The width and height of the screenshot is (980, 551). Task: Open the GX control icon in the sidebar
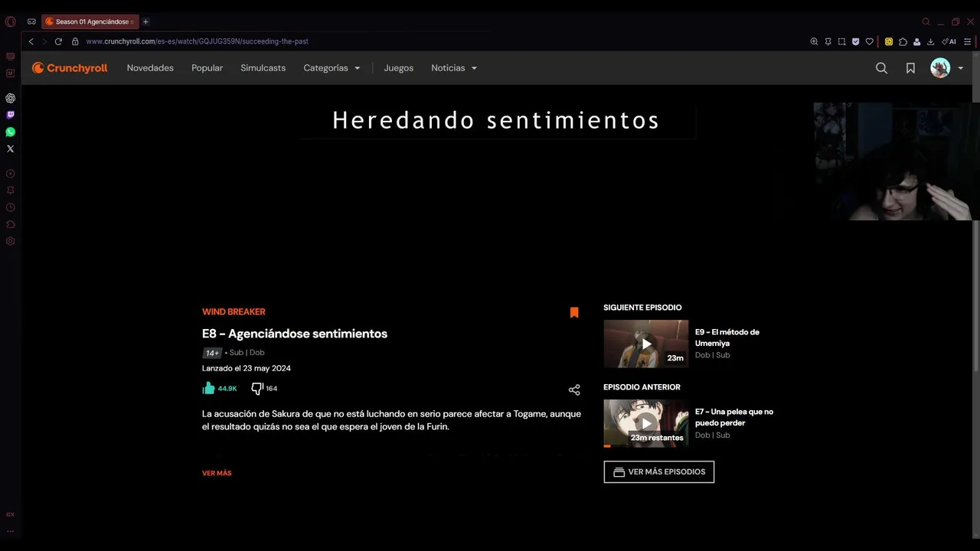[10, 514]
